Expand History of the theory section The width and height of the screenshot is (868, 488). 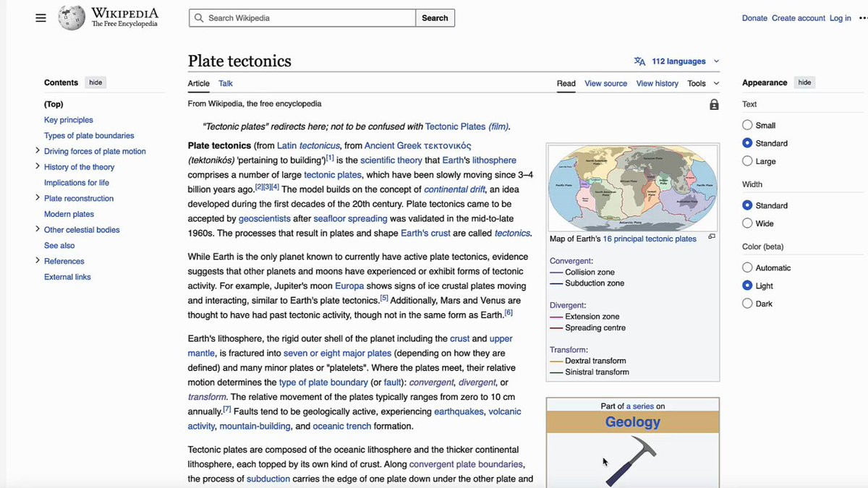coord(38,167)
